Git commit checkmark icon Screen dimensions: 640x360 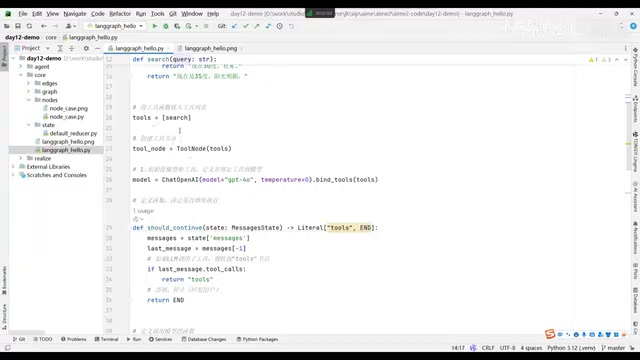246,26
